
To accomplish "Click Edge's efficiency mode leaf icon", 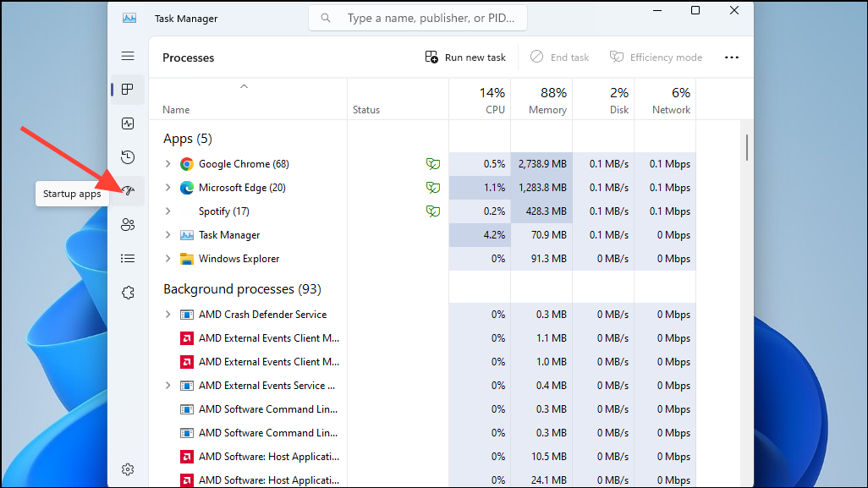I will (x=433, y=188).
